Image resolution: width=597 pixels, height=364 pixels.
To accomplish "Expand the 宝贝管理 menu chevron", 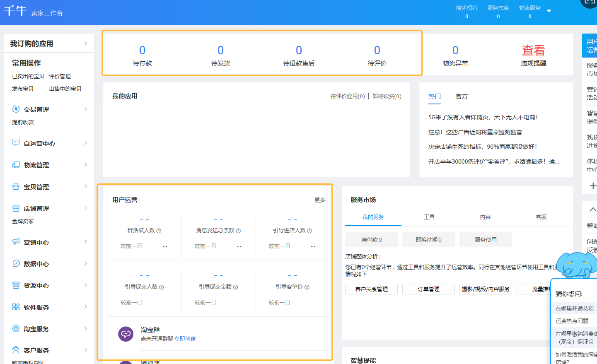I will [86, 186].
